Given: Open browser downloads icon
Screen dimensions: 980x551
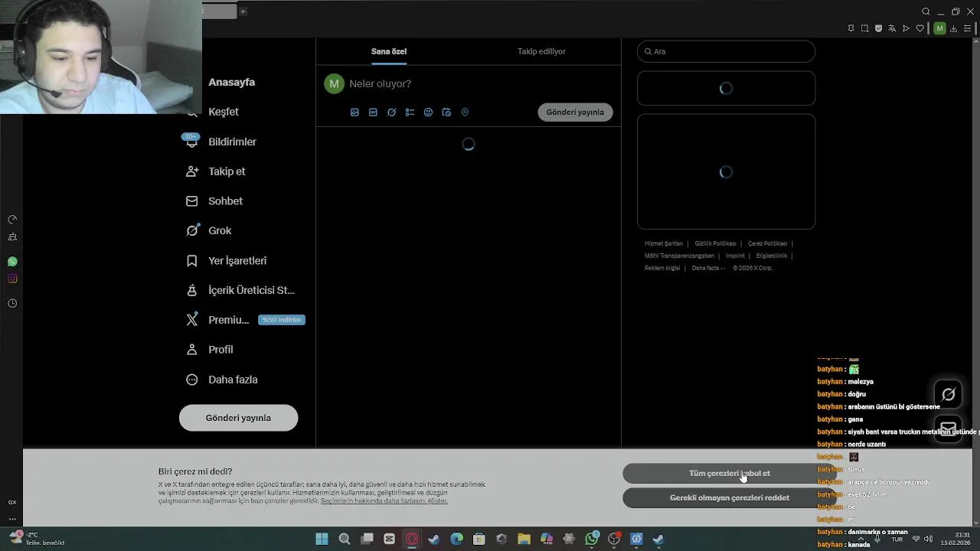Looking at the screenshot, I should tap(953, 28).
